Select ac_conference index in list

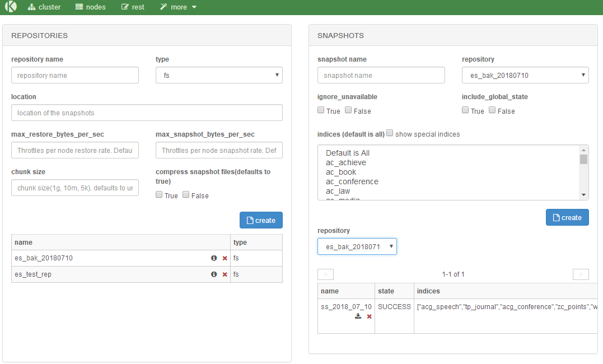pos(448,181)
